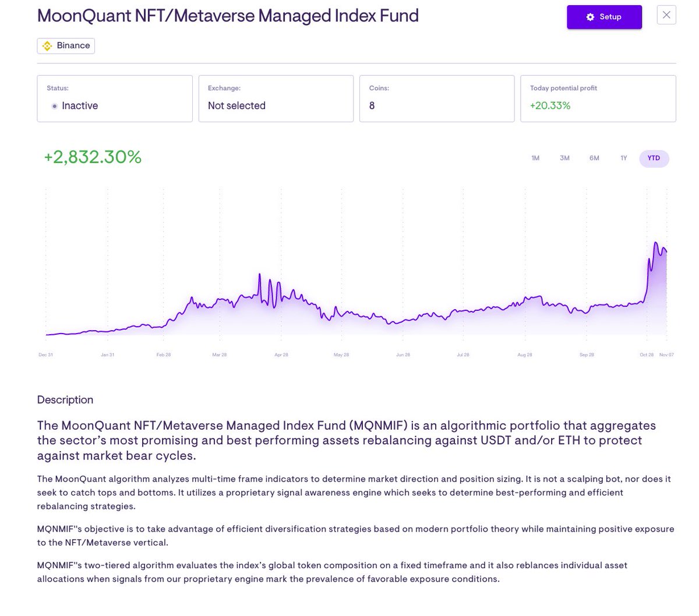Click the Oct 28 axis label
The height and width of the screenshot is (616, 699).
click(647, 355)
